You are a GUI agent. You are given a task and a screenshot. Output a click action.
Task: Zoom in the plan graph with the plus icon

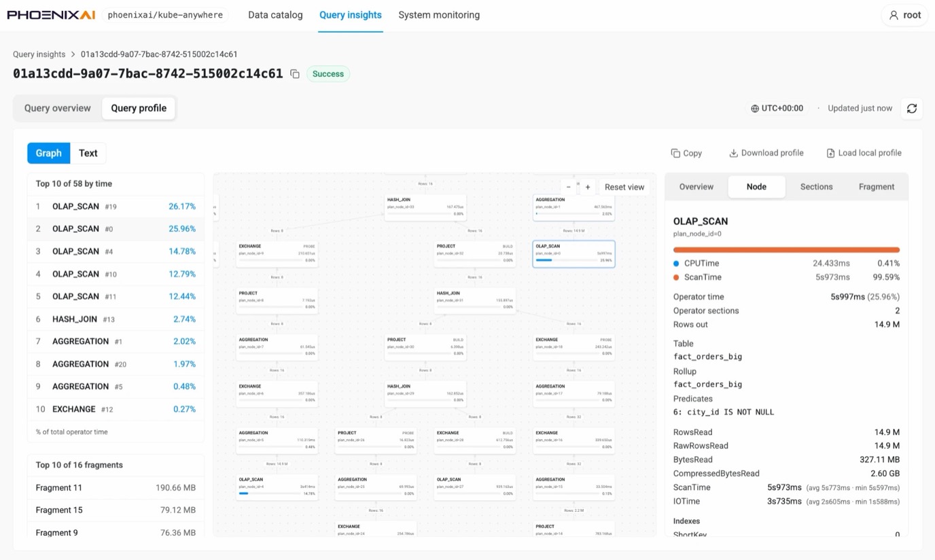click(x=588, y=187)
